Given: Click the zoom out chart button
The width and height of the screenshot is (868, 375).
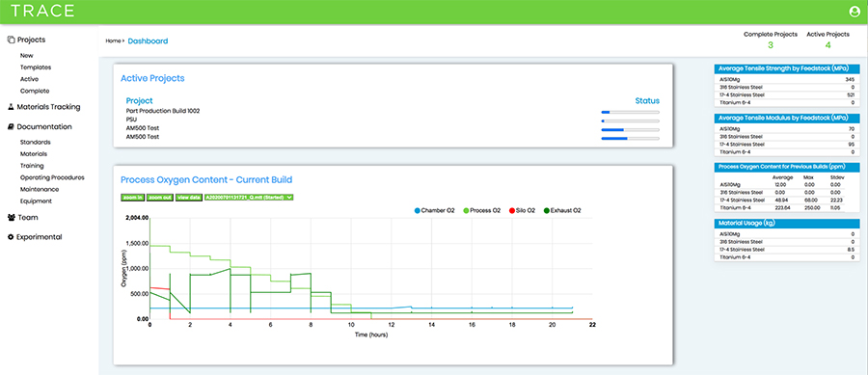Looking at the screenshot, I should pyautogui.click(x=160, y=197).
